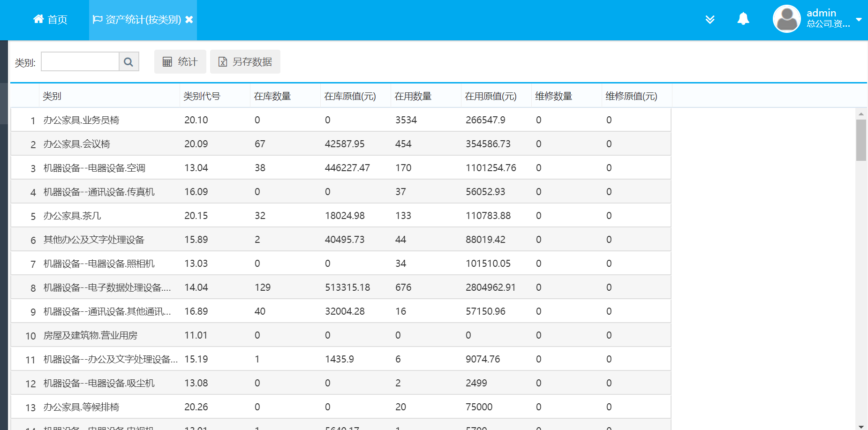Open the admin account dropdown arrow
868x430 pixels.
(x=859, y=20)
